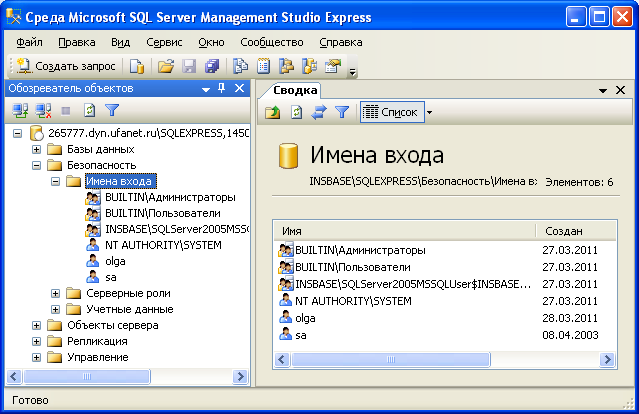This screenshot has width=639, height=414.
Task: Click the save all icon
Action: pos(212,66)
